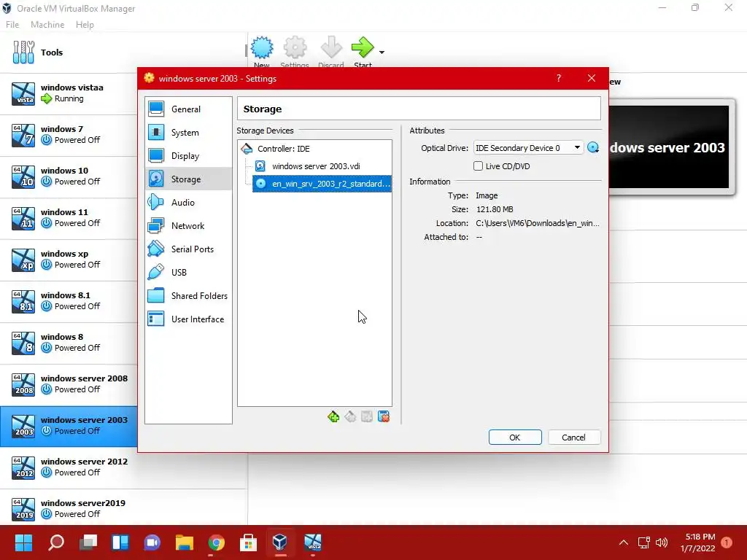Select en_win_srv_2003_r2_standard optical image

[322, 184]
